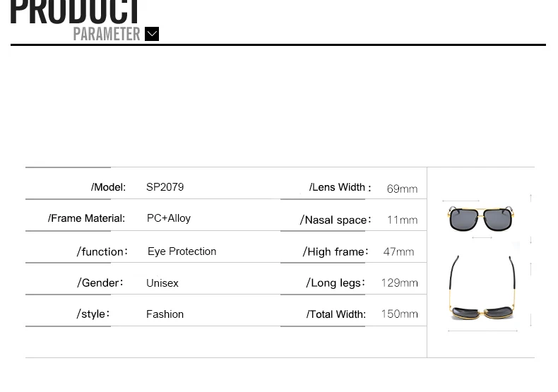Click the black chevron icon beside PARAMETER

[x=152, y=34]
